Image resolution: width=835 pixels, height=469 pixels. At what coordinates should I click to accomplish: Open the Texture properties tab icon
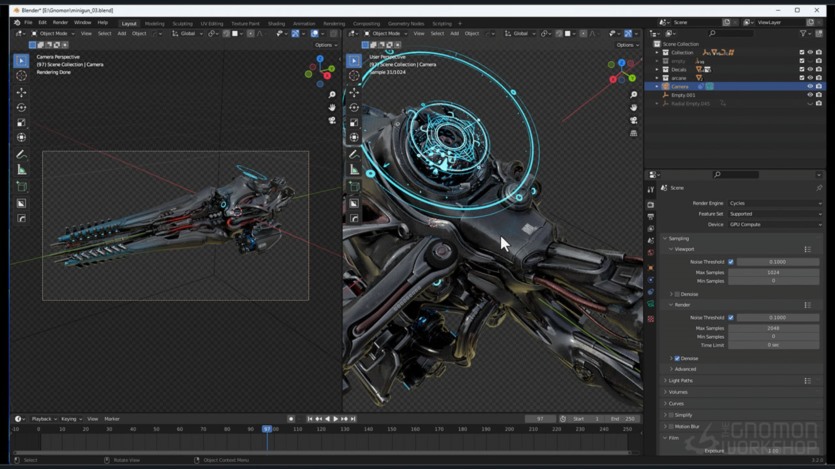651,319
